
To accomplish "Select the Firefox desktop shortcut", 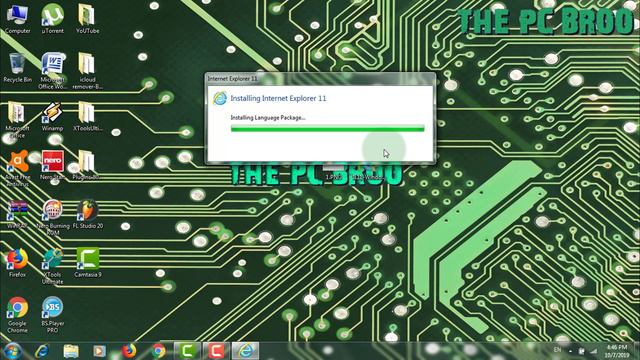I will [x=17, y=263].
